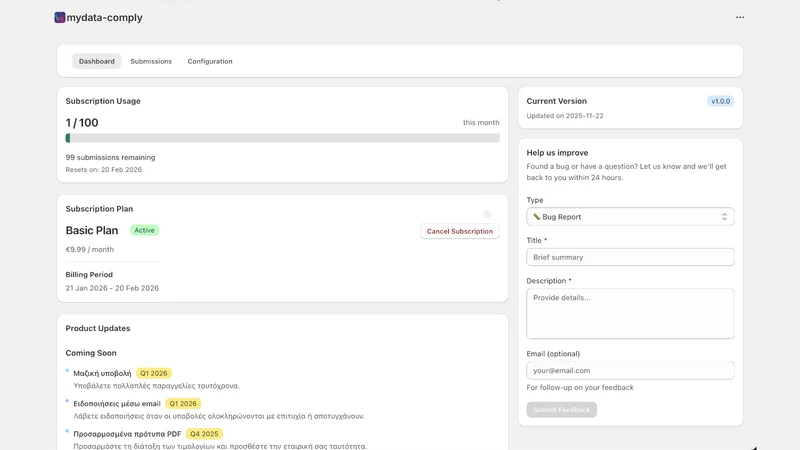Click 'Προσαρμοσμένα πρότυπα PDF' update item
800x450 pixels.
coord(127,434)
